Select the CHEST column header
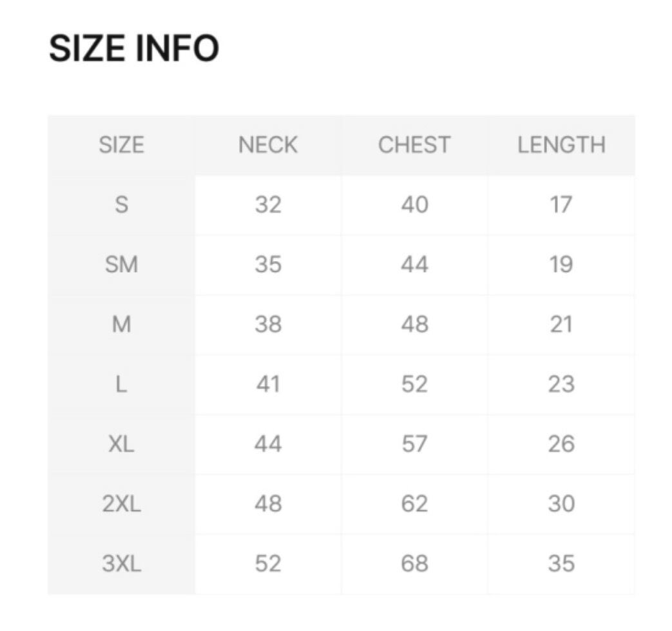672x631 pixels. click(414, 145)
